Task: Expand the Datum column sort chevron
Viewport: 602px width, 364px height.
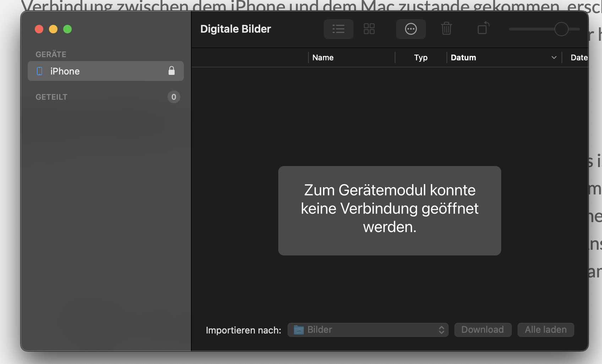Action: click(x=554, y=57)
